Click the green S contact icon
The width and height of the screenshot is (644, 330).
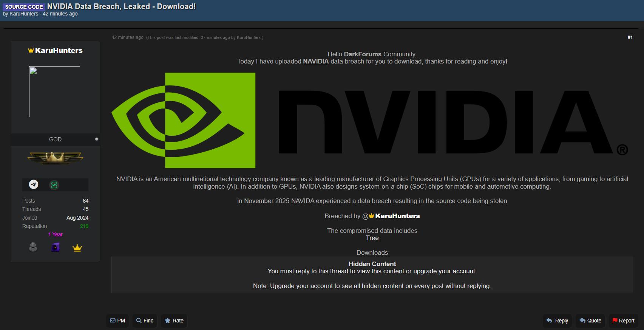point(54,185)
